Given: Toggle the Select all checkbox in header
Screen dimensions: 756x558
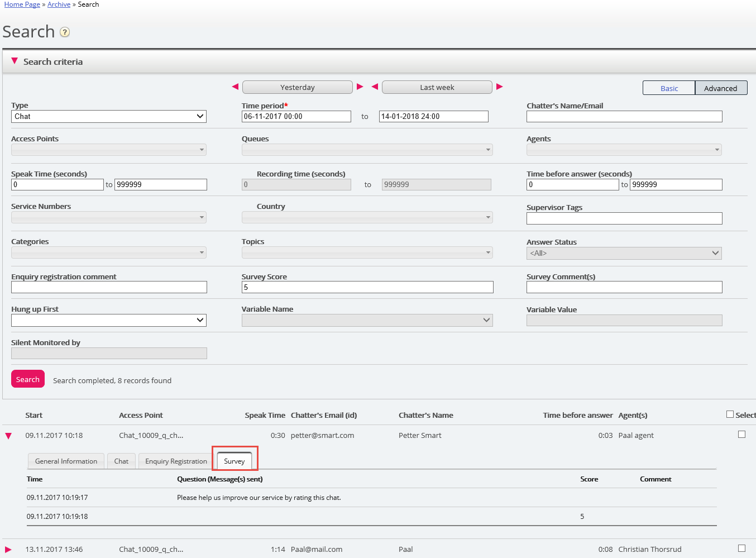Looking at the screenshot, I should point(730,414).
